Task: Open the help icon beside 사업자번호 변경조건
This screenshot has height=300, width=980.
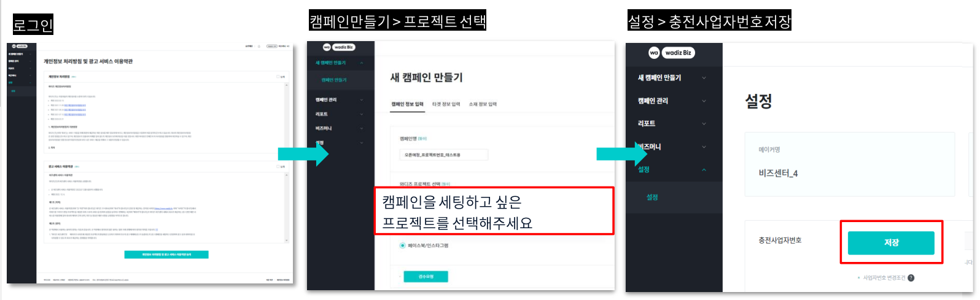Action: pyautogui.click(x=911, y=278)
